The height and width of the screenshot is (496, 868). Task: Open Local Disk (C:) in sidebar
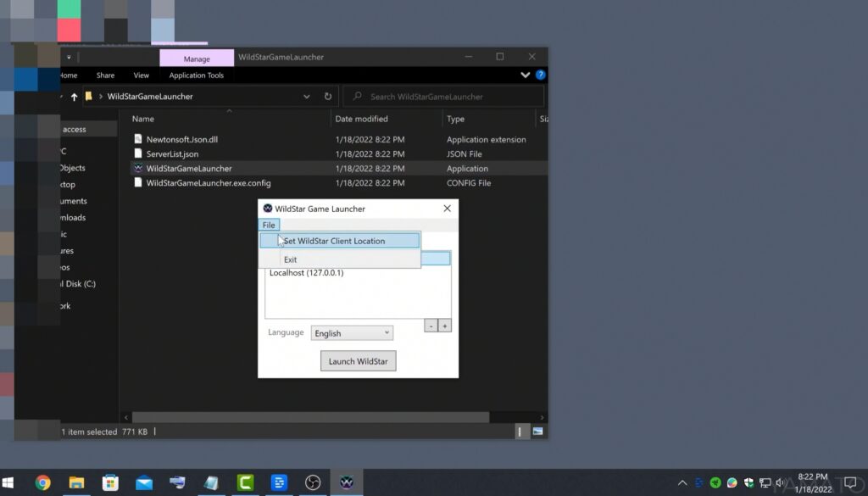78,284
